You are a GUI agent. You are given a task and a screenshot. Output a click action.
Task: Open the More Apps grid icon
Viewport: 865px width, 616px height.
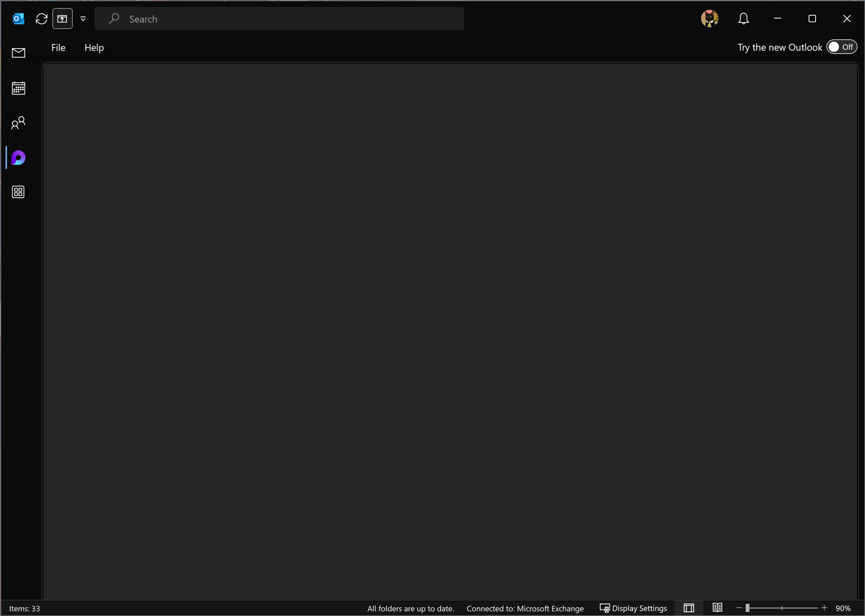(18, 192)
